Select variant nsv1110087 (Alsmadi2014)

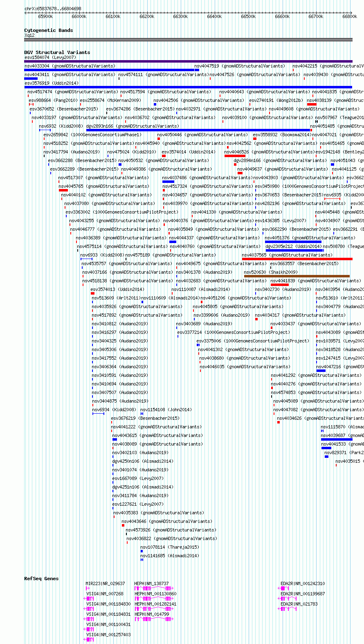click(x=201, y=289)
